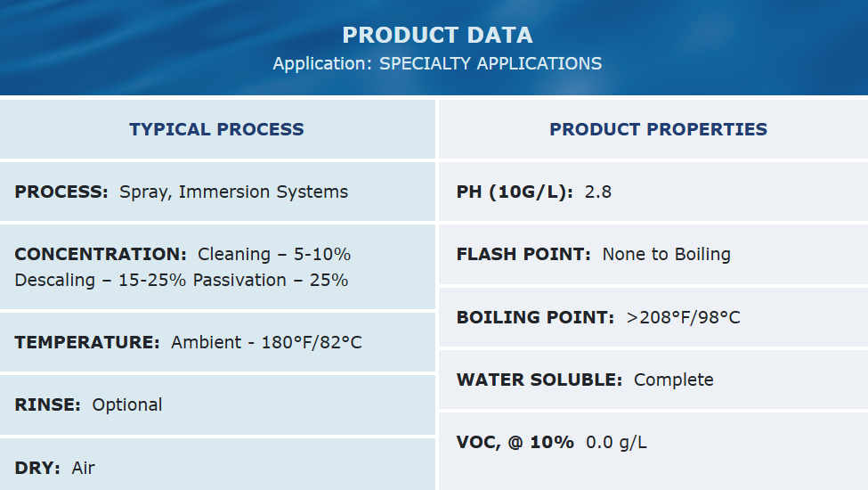The image size is (868, 490).
Task: Click the bold TEMPERATURE: label
Action: (87, 342)
